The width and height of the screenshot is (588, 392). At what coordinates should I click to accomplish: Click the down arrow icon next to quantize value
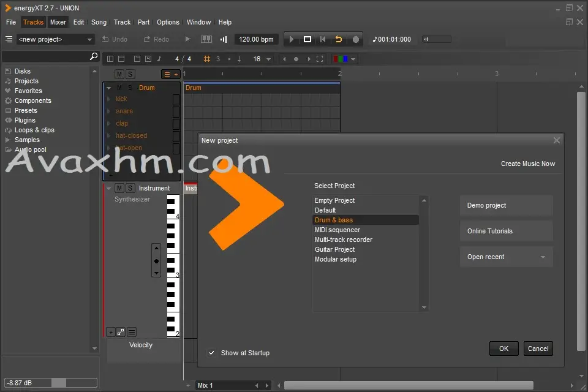[239, 59]
